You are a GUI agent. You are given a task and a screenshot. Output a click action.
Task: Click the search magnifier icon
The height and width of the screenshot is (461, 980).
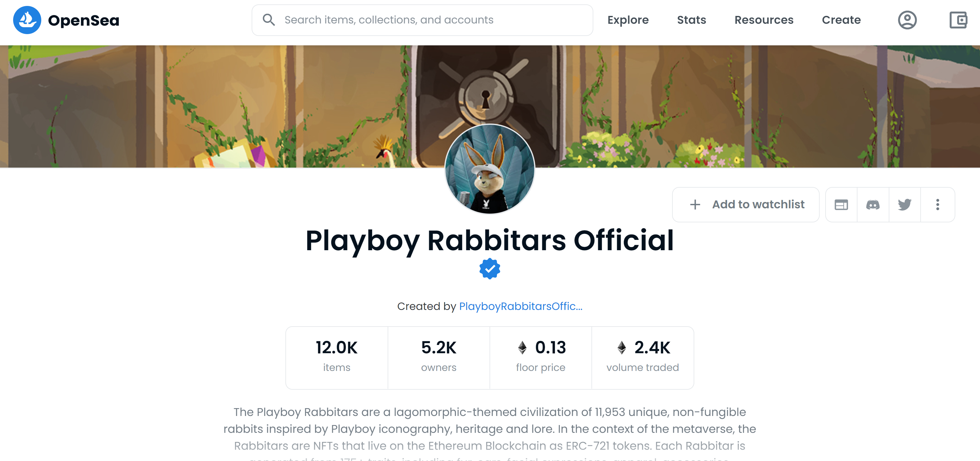point(269,20)
